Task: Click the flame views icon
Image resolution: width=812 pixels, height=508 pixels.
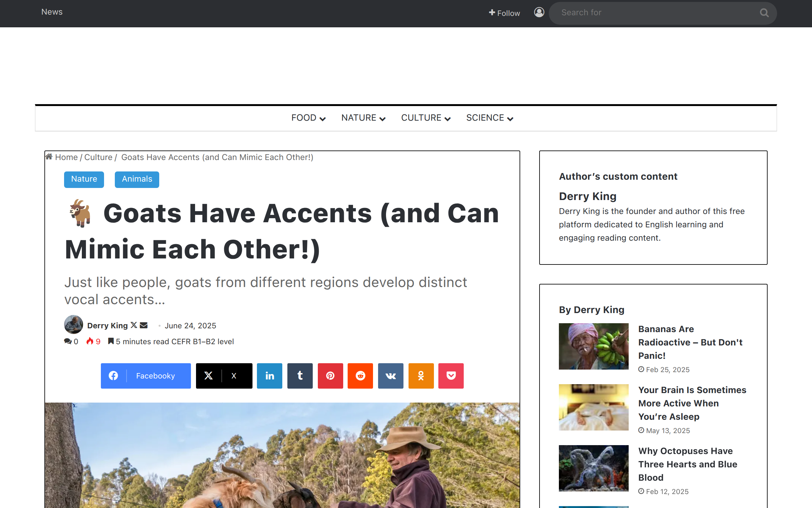Action: pyautogui.click(x=89, y=341)
